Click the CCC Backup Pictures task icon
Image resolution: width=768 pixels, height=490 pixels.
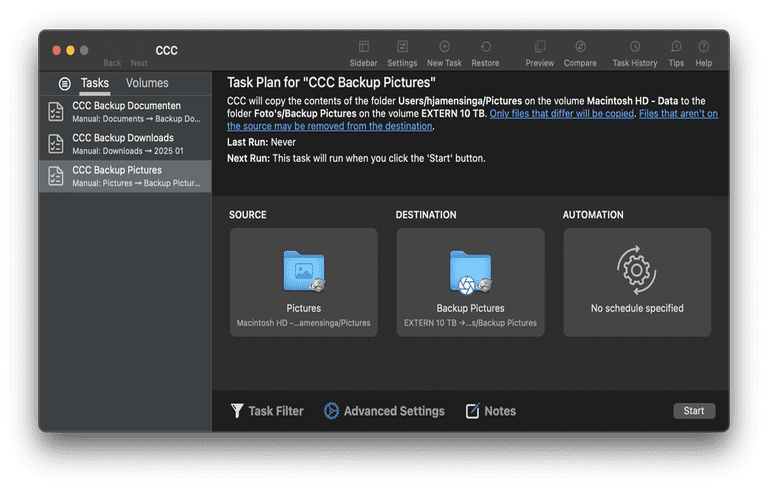[x=56, y=176]
